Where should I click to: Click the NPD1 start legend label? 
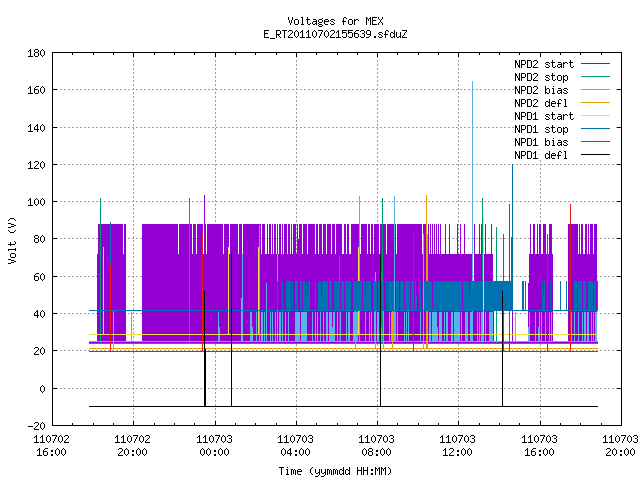click(544, 116)
